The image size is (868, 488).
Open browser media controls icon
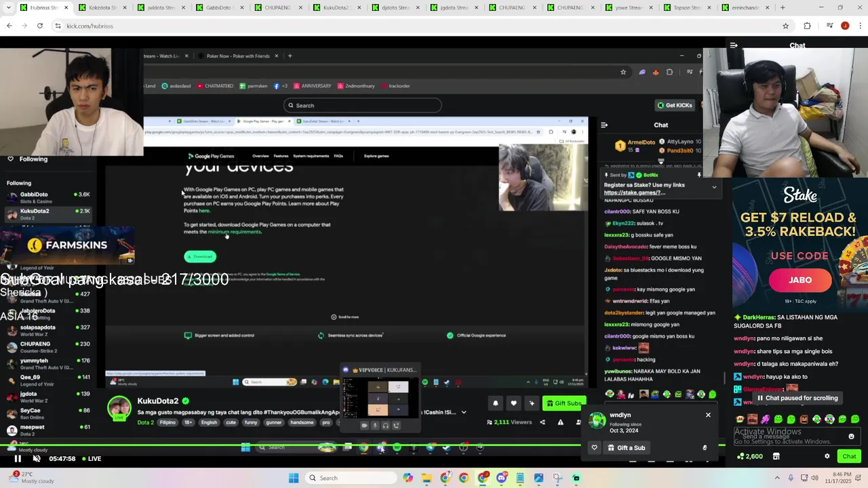[x=829, y=26]
